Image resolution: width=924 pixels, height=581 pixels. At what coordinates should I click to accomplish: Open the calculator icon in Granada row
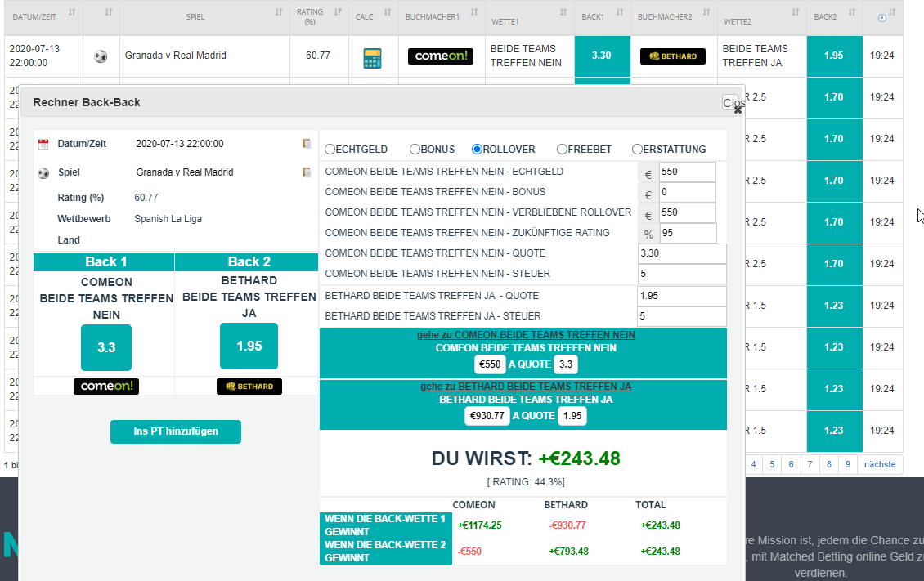pos(372,57)
